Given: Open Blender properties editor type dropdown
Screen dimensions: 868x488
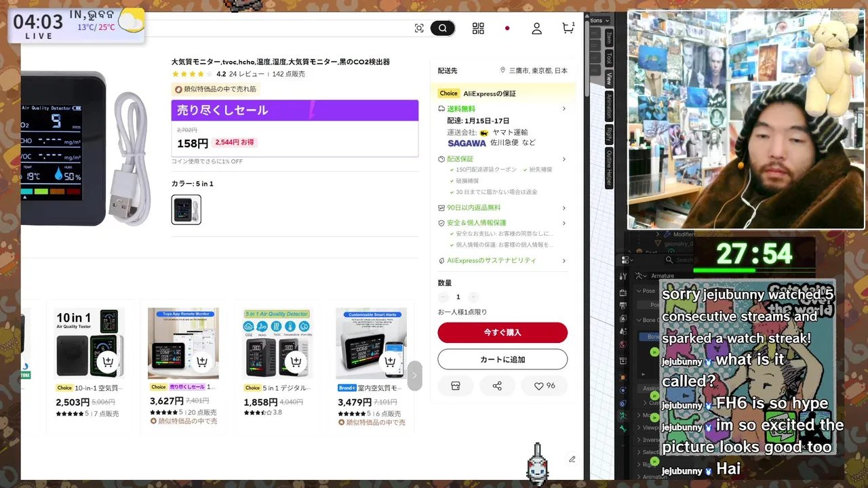Looking at the screenshot, I should coord(626,260).
